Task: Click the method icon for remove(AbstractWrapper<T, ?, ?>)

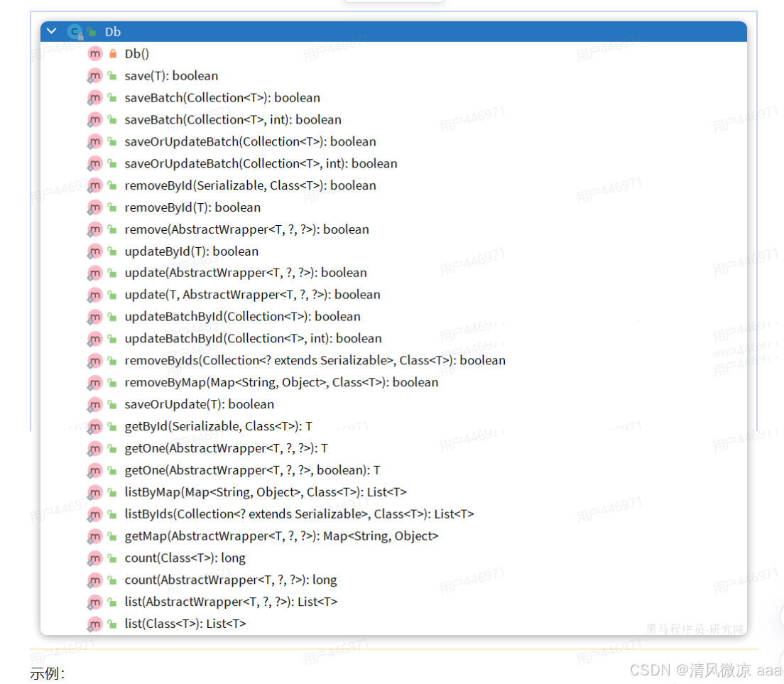Action: point(94,229)
